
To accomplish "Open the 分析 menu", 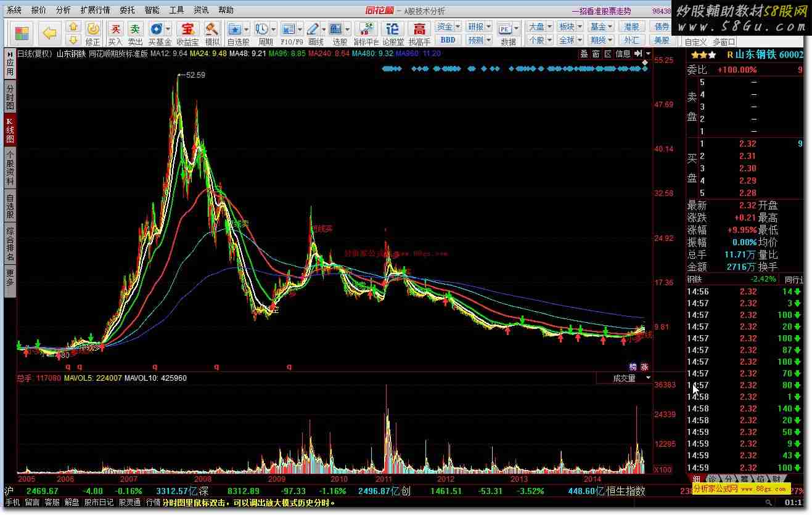I will click(x=63, y=10).
